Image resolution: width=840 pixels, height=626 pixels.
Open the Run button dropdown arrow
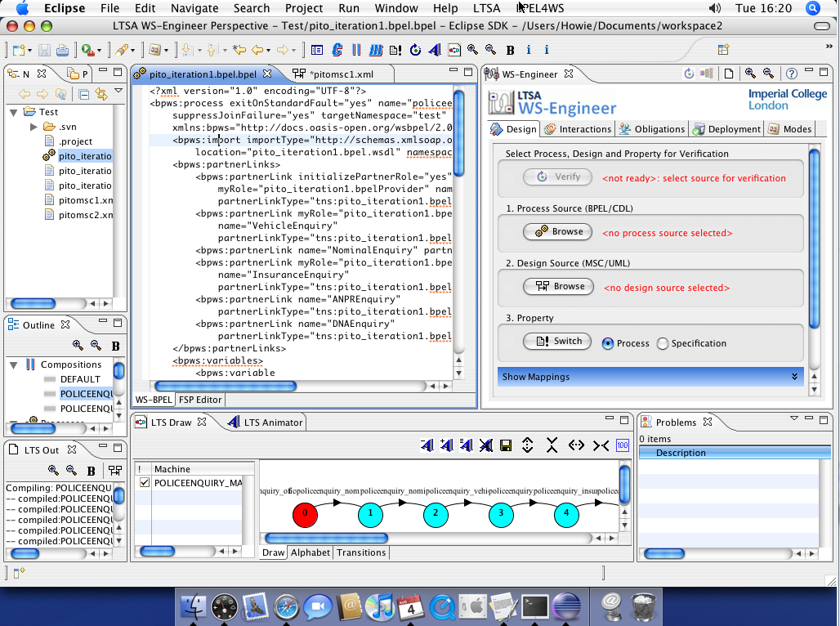[100, 51]
